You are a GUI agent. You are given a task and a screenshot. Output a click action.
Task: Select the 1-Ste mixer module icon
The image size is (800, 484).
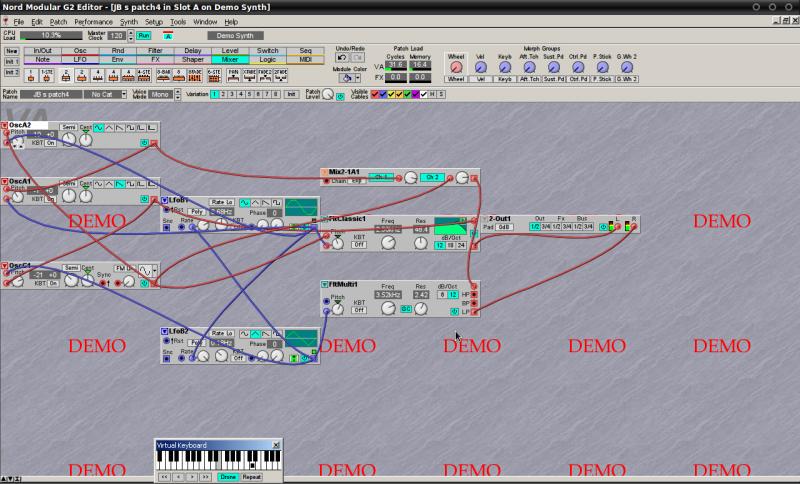click(46, 75)
